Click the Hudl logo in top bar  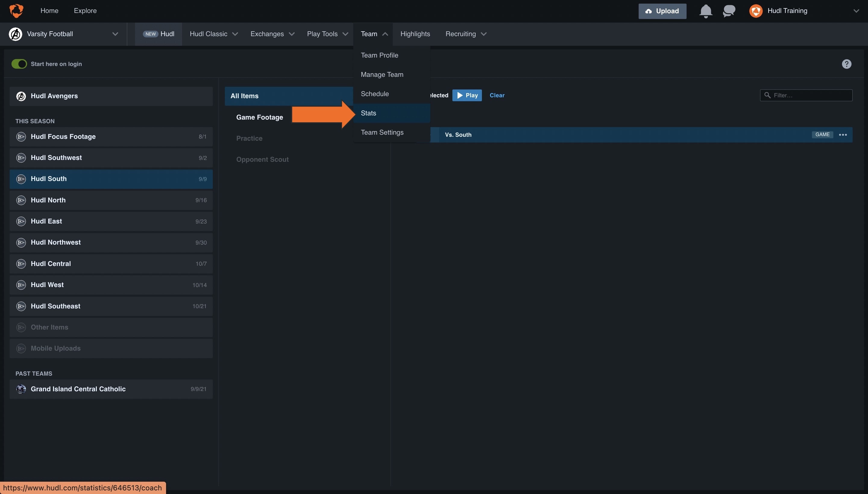16,11
